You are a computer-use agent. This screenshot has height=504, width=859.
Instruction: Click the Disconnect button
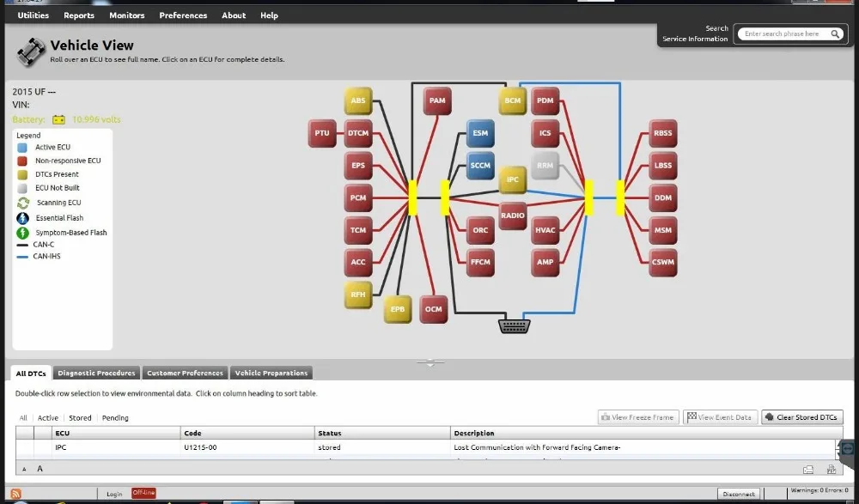pos(739,495)
